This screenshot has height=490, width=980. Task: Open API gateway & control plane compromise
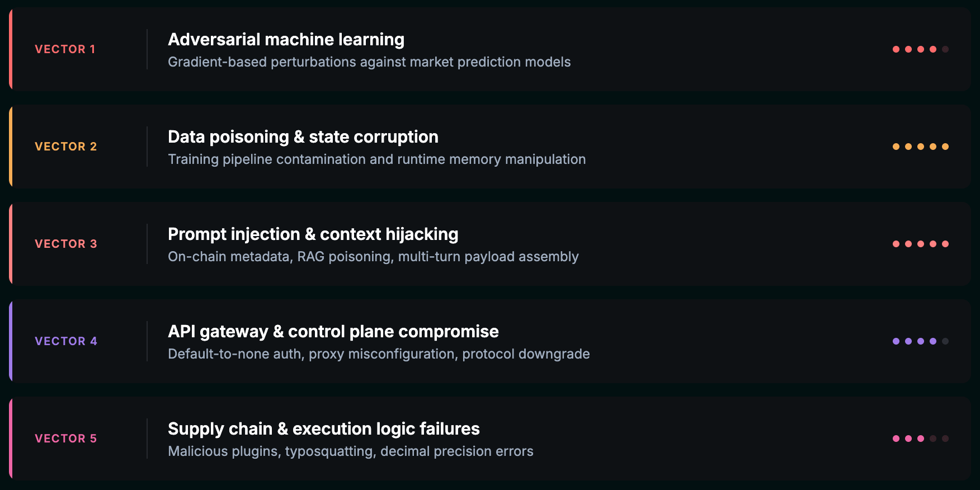(333, 332)
